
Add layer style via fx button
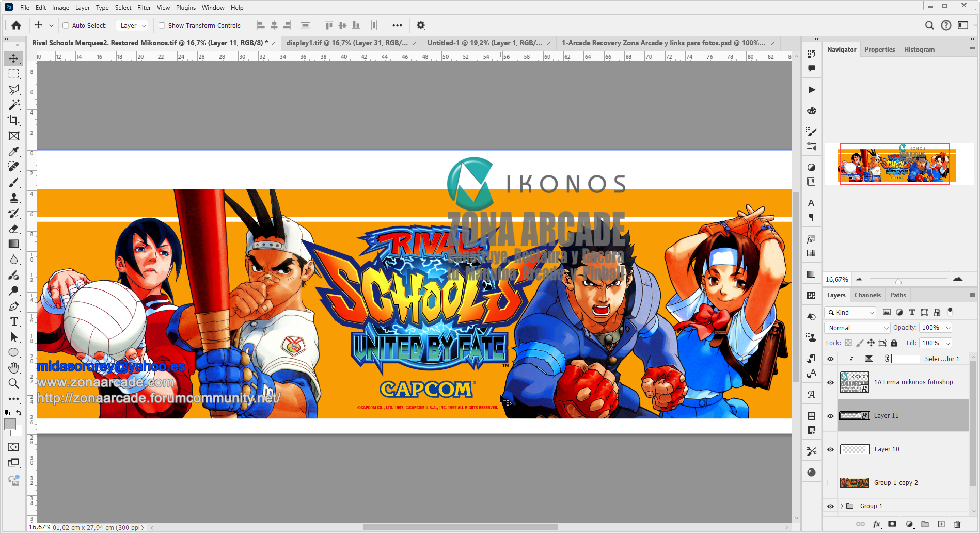877,524
